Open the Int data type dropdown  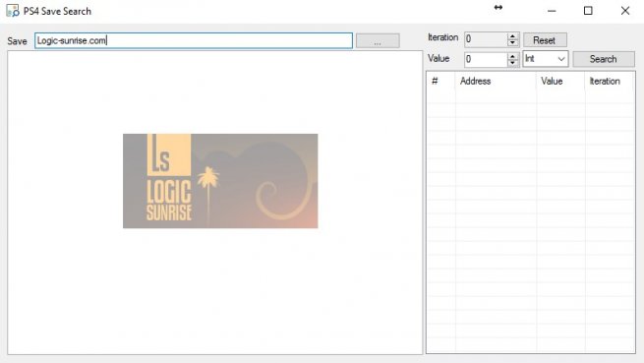pos(545,59)
